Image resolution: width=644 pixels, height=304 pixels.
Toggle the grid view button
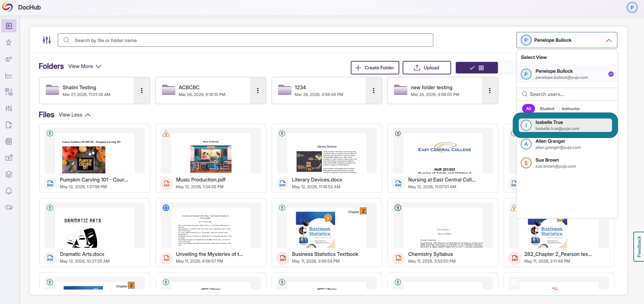[477, 68]
